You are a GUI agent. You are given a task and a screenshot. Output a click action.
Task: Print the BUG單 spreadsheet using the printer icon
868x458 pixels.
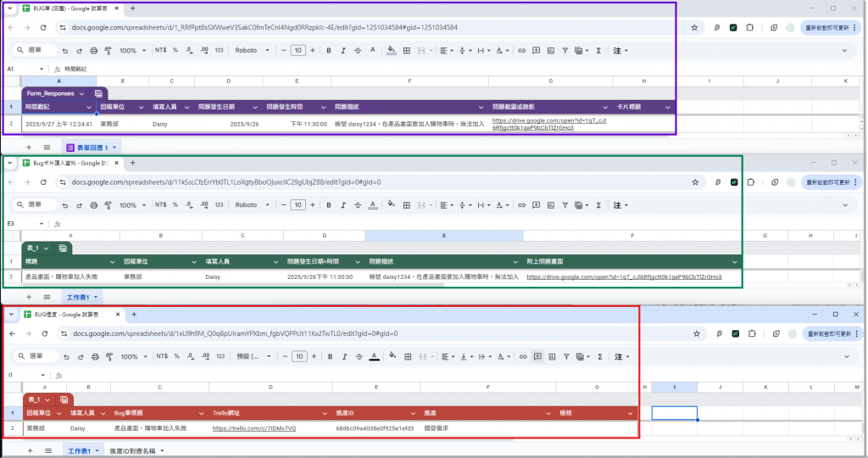(x=93, y=50)
